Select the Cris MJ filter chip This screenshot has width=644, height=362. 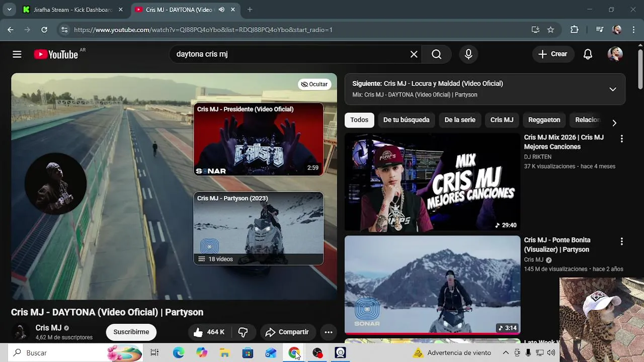click(x=502, y=120)
